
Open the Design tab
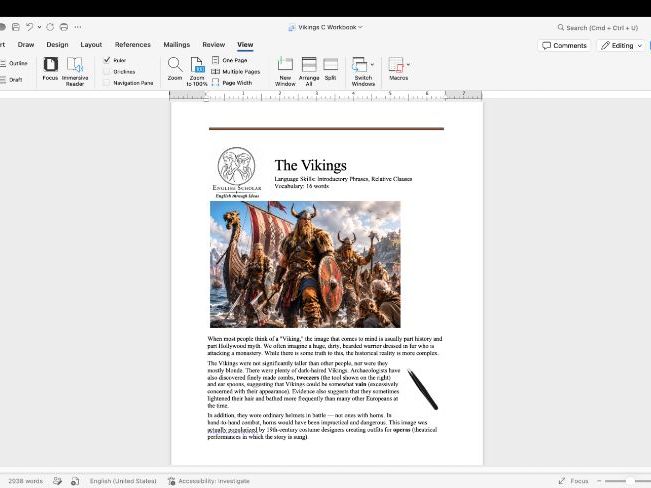57,44
